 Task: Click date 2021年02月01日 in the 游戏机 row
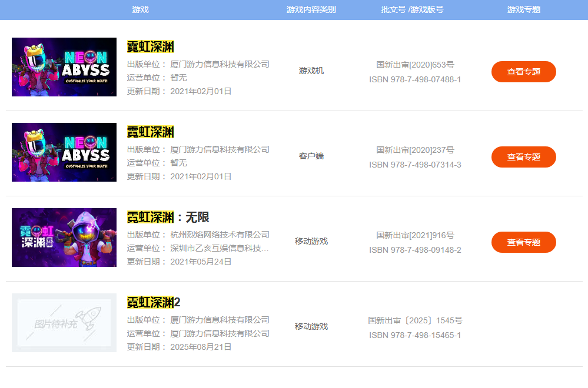pyautogui.click(x=201, y=91)
